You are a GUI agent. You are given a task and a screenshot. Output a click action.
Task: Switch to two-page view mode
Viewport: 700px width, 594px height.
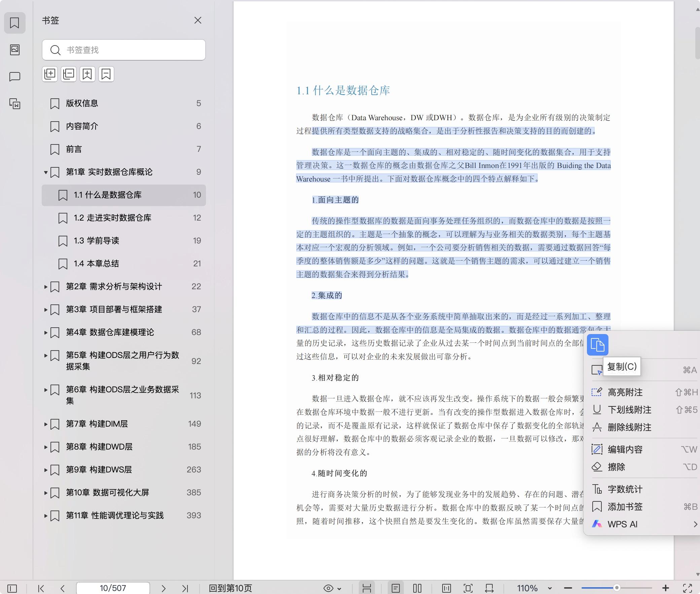(417, 588)
